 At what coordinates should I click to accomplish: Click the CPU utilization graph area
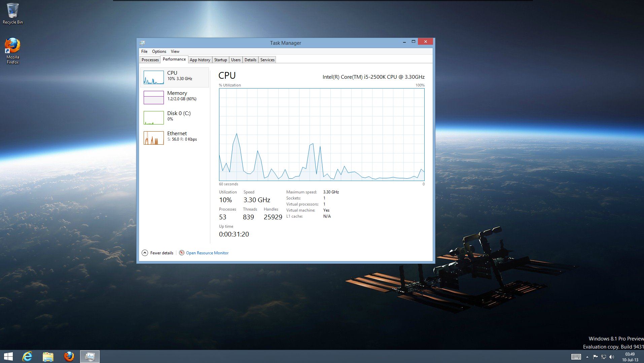tap(322, 135)
